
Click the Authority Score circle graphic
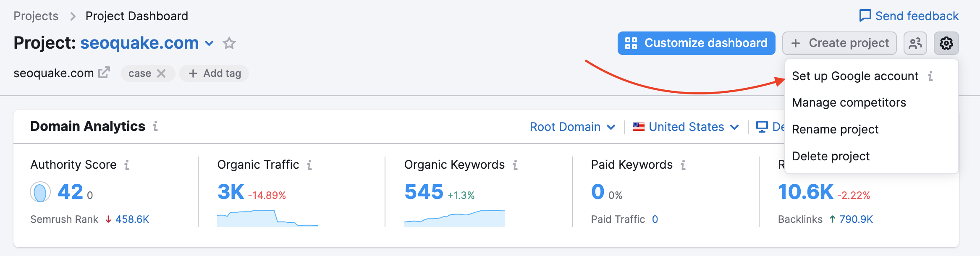coord(40,192)
